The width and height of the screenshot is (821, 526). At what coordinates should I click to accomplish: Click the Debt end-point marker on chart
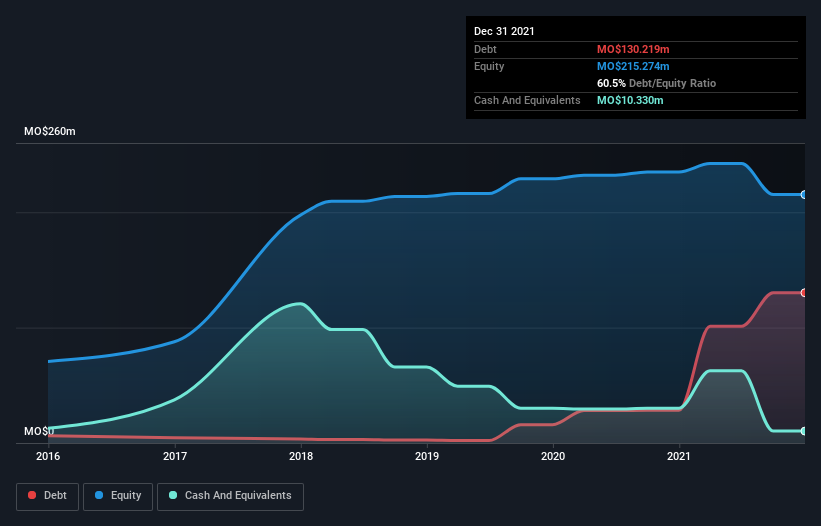[804, 293]
